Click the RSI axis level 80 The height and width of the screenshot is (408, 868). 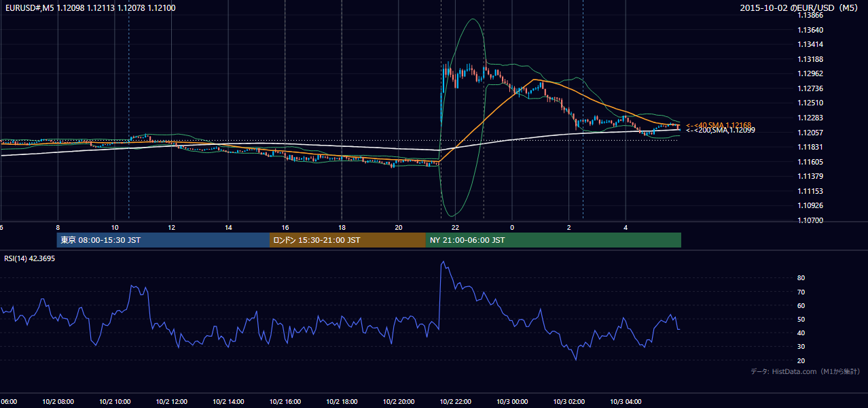(x=801, y=278)
